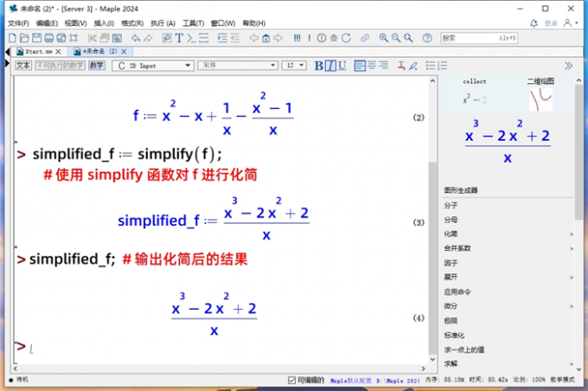Click the 搜索 search field
The image size is (588, 391).
479,38
